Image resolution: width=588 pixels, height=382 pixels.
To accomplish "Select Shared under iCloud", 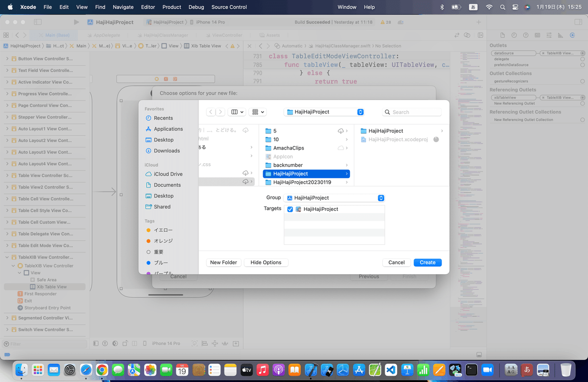I will pos(162,206).
